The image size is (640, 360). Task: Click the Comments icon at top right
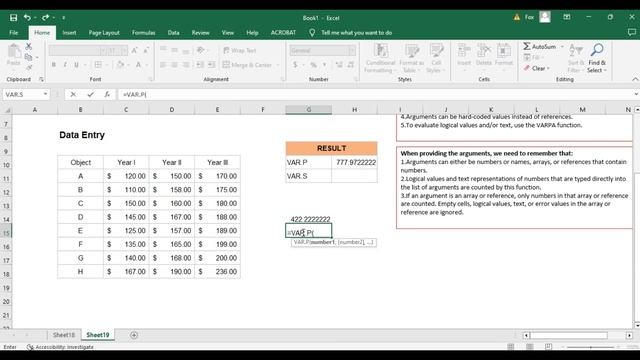tap(631, 32)
